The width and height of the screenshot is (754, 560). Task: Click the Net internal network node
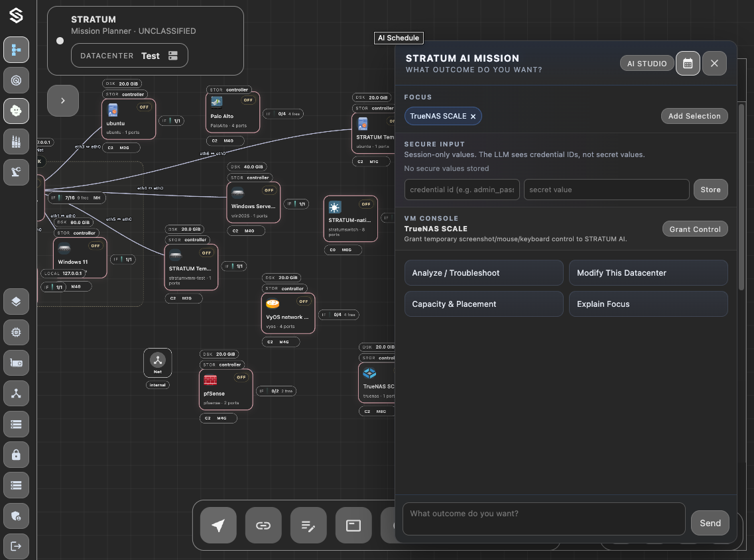point(157,363)
